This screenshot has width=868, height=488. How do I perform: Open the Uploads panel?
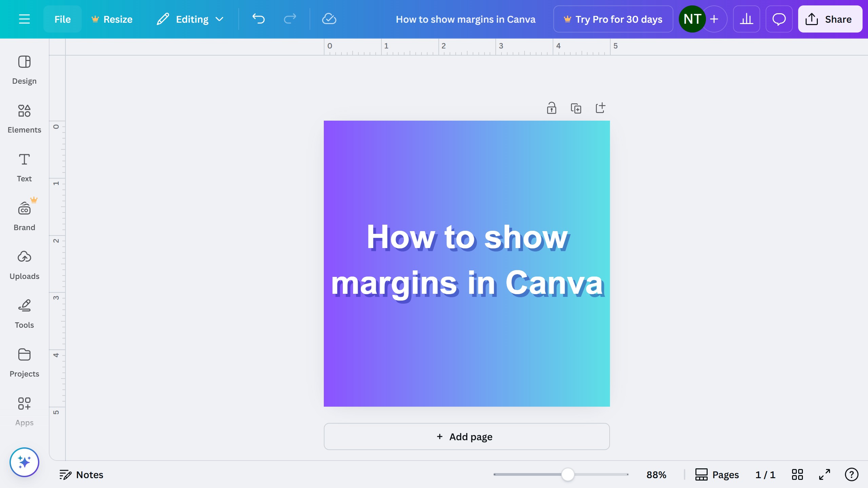coord(24,265)
